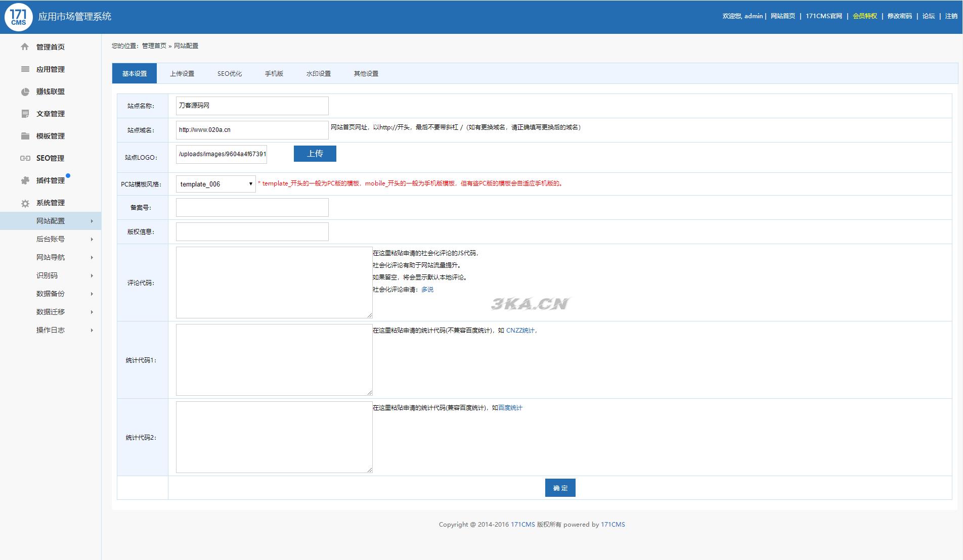Click arrow next to 网站配置
The image size is (963, 560).
[92, 221]
